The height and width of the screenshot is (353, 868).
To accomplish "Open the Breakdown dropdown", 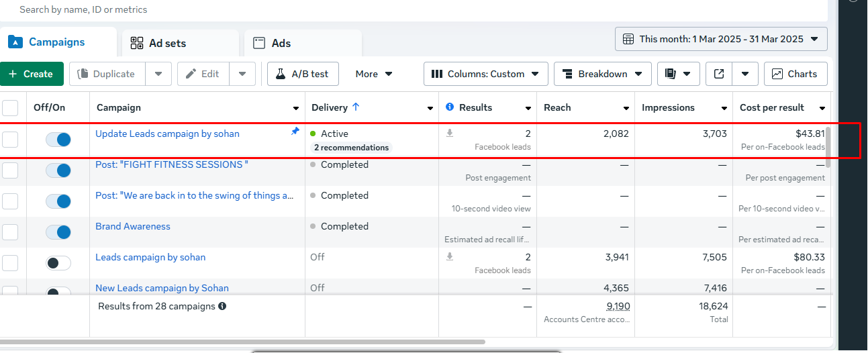I will coord(602,74).
